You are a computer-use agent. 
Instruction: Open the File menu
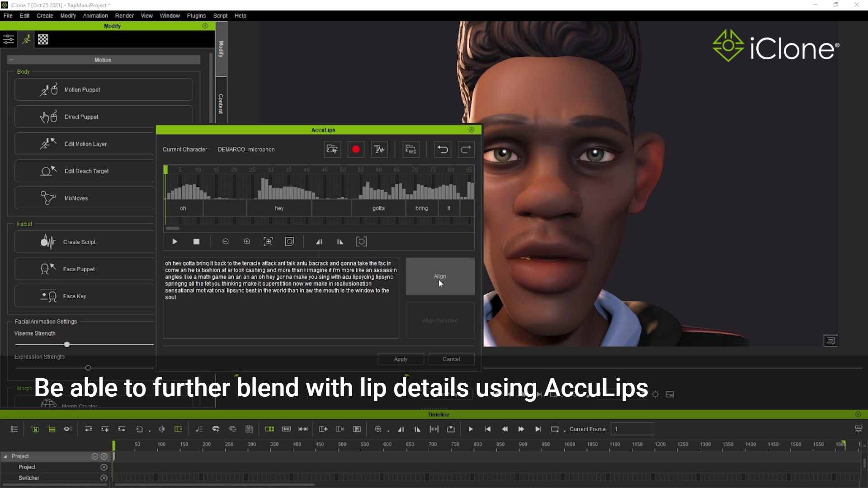coord(8,15)
